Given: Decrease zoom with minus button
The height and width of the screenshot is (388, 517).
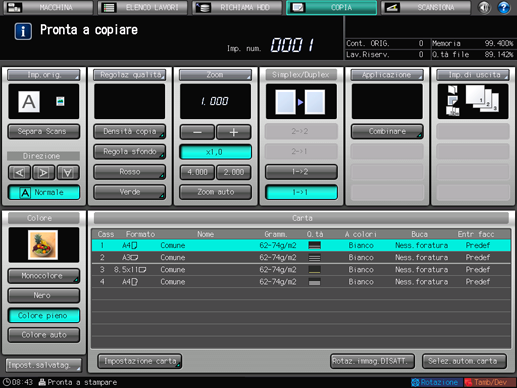Looking at the screenshot, I should click(197, 132).
